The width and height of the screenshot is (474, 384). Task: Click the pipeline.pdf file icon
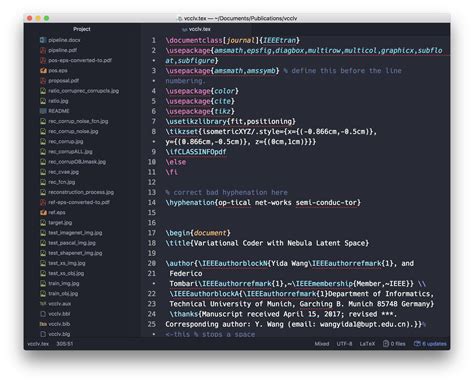43,50
